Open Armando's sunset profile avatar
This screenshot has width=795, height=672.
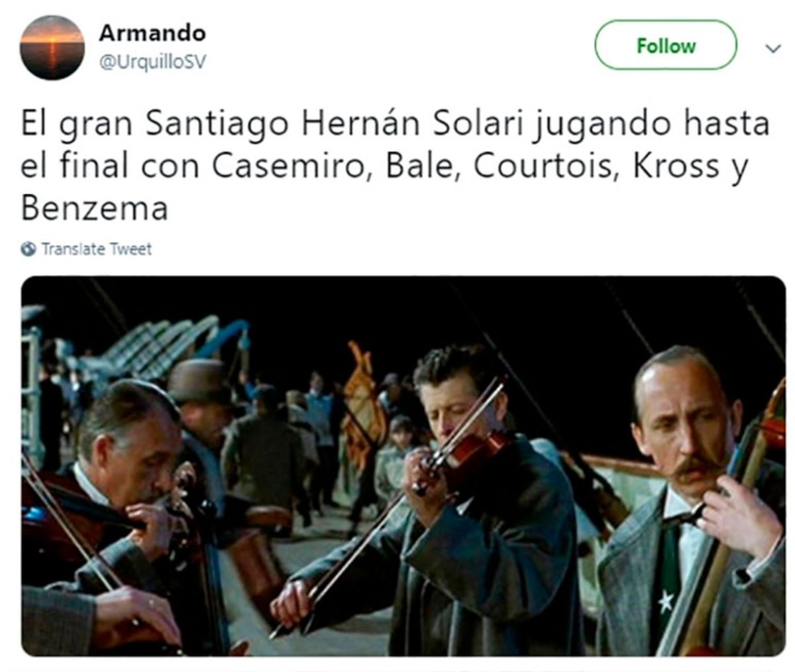[x=52, y=48]
